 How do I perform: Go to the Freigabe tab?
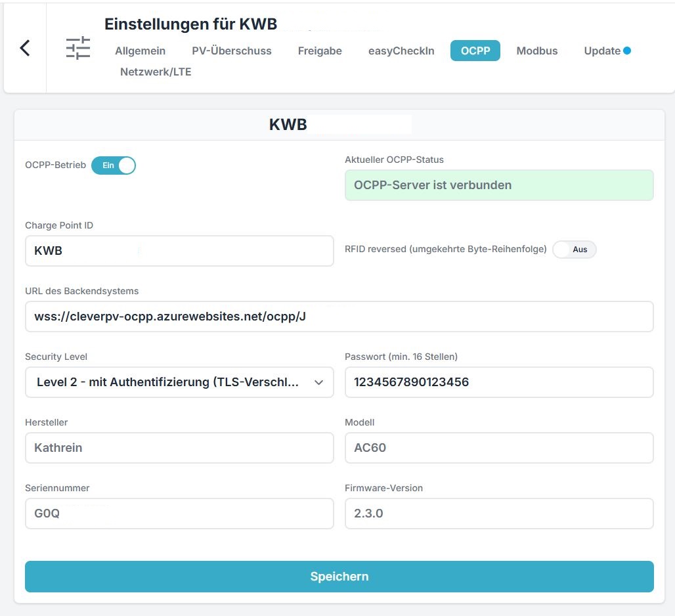pos(320,51)
